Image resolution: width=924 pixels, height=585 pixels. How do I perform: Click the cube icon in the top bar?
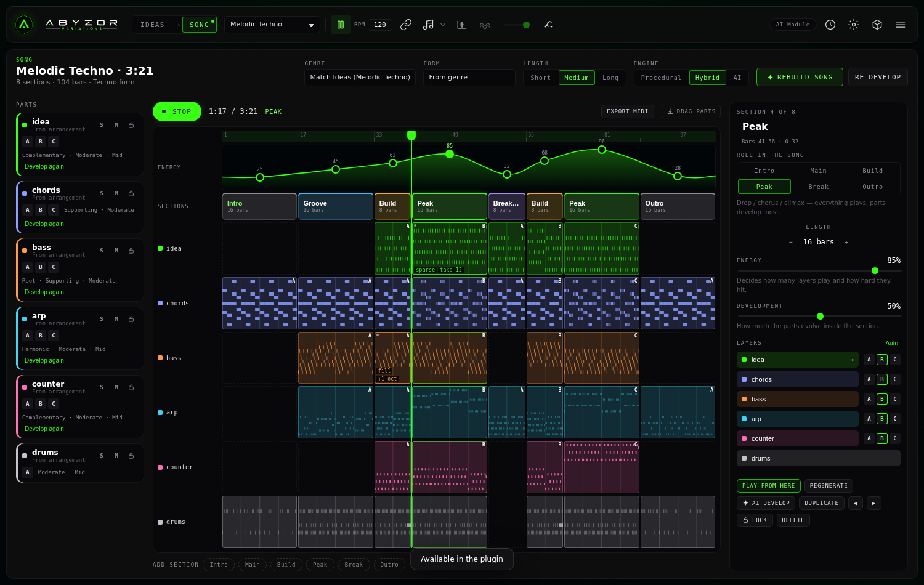877,25
